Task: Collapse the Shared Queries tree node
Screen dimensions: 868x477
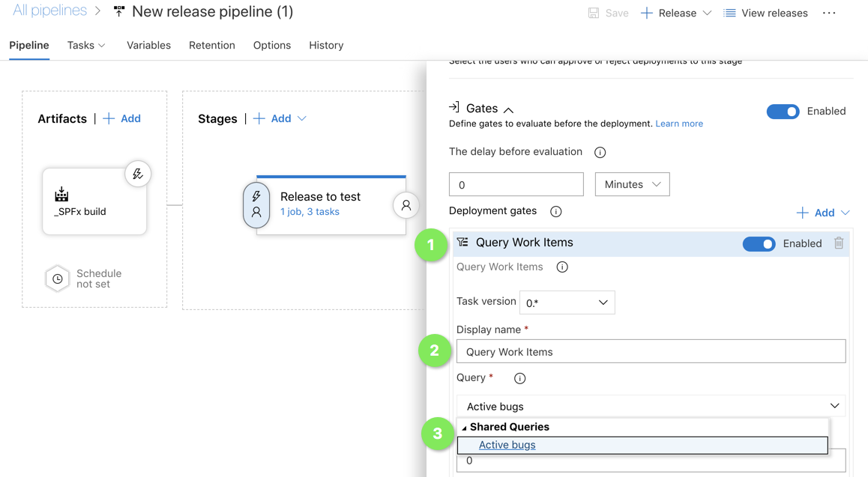Action: coord(465,428)
